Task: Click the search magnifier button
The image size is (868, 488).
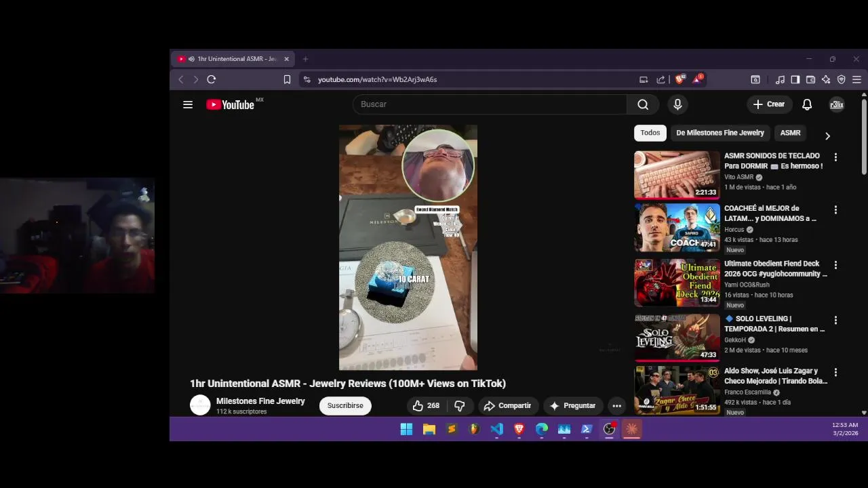Action: pyautogui.click(x=643, y=104)
